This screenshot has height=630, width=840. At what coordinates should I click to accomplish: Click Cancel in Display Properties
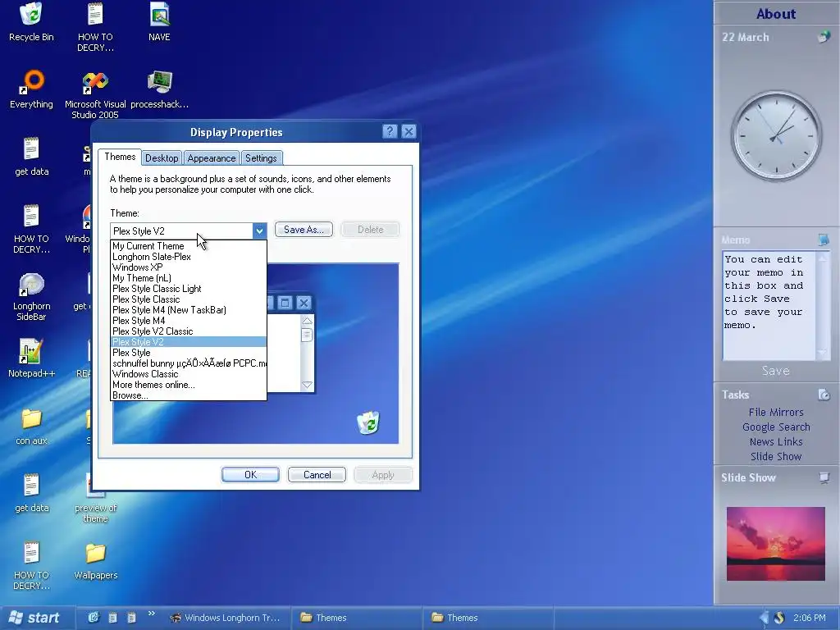317,475
